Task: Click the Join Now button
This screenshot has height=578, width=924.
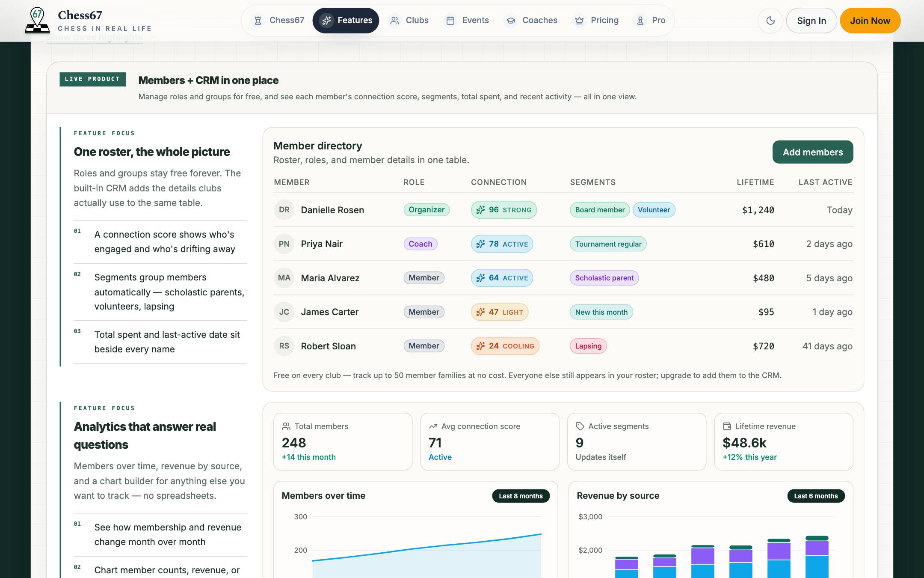Action: point(870,21)
